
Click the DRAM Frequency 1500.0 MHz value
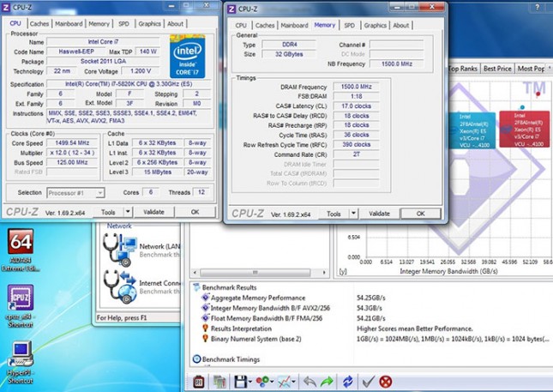click(356, 87)
